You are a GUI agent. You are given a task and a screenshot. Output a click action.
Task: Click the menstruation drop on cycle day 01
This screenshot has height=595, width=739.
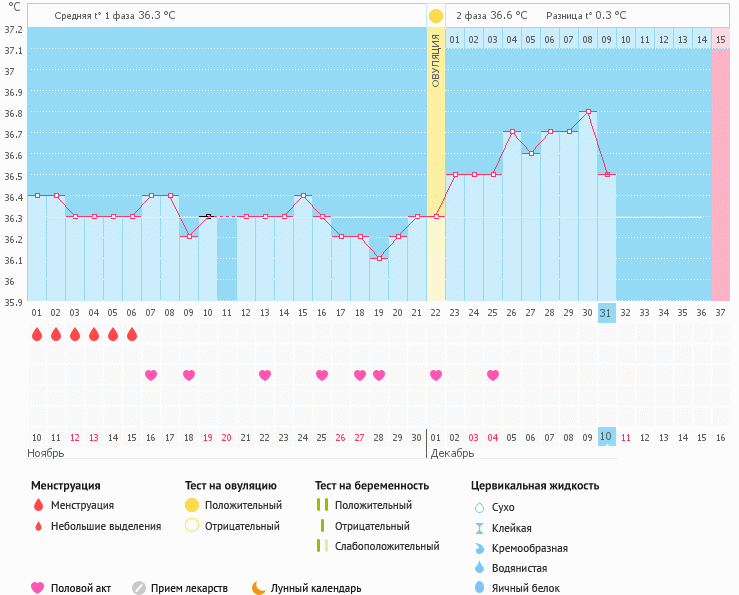click(36, 335)
